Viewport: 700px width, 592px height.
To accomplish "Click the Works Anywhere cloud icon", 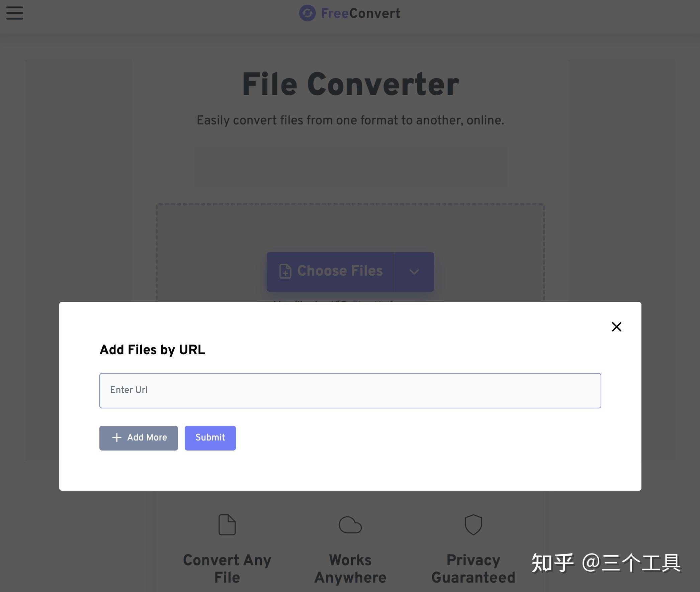I will coord(350,525).
